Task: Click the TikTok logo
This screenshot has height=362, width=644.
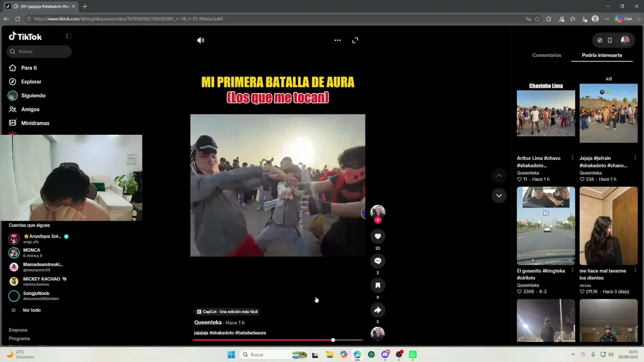Action: (25, 36)
